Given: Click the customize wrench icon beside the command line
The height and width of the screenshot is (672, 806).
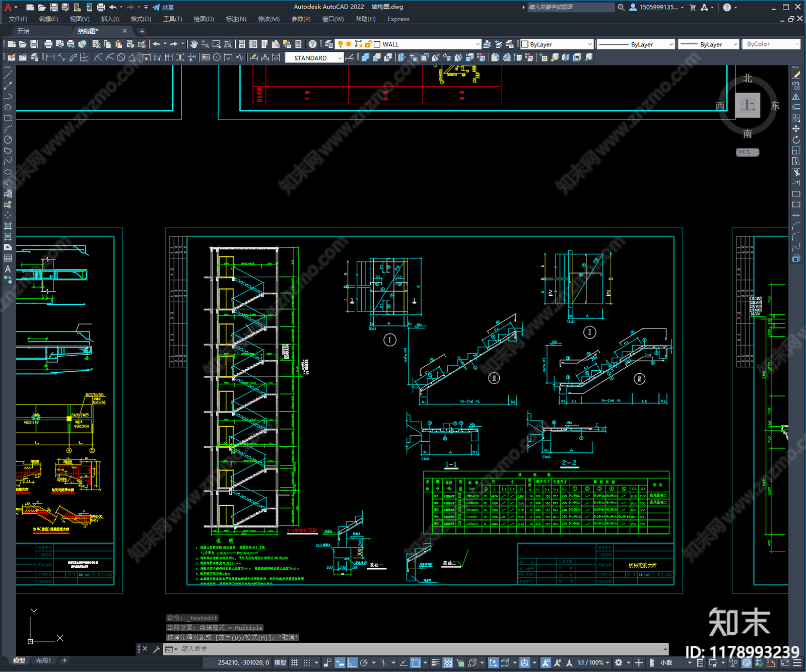Looking at the screenshot, I should point(156,649).
